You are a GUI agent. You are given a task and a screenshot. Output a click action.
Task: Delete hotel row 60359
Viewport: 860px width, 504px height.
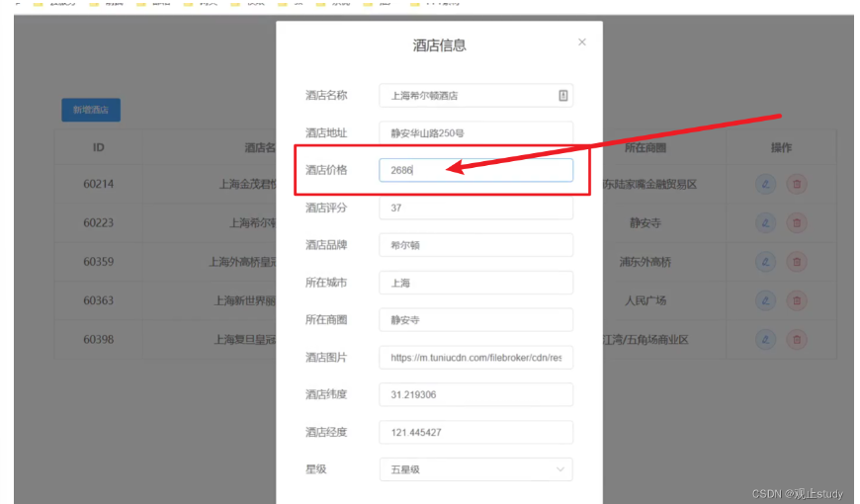click(x=797, y=262)
